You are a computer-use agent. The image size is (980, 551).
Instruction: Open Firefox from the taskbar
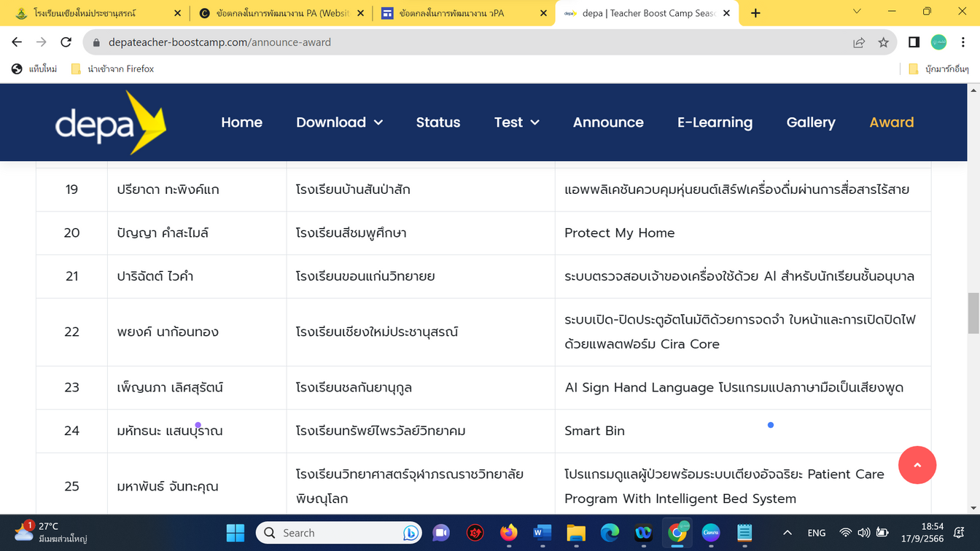(508, 533)
